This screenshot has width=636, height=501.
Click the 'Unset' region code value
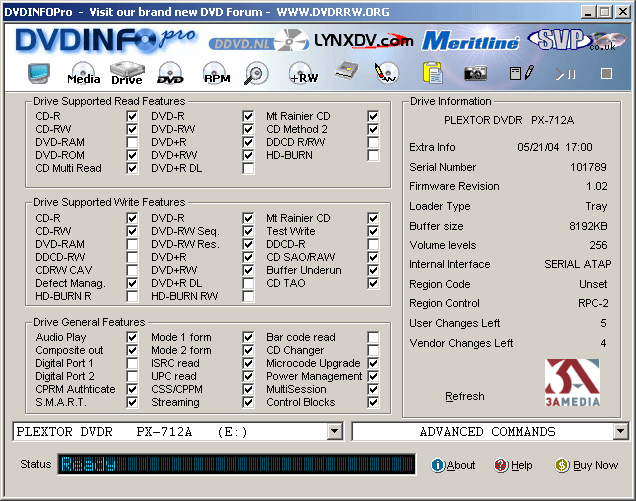point(593,284)
